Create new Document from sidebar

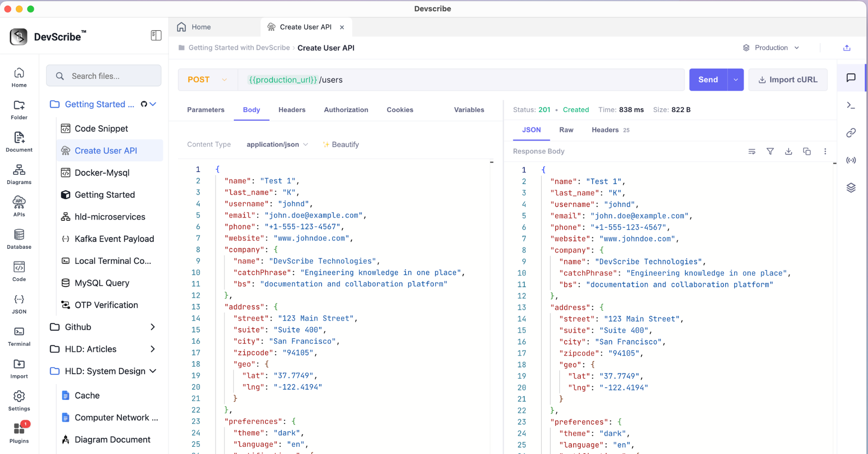click(x=19, y=142)
